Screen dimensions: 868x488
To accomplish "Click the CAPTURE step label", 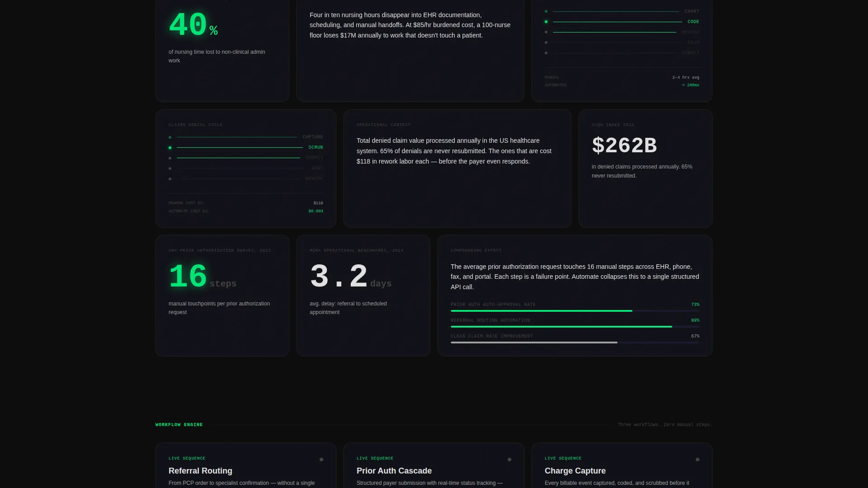I will [x=313, y=137].
